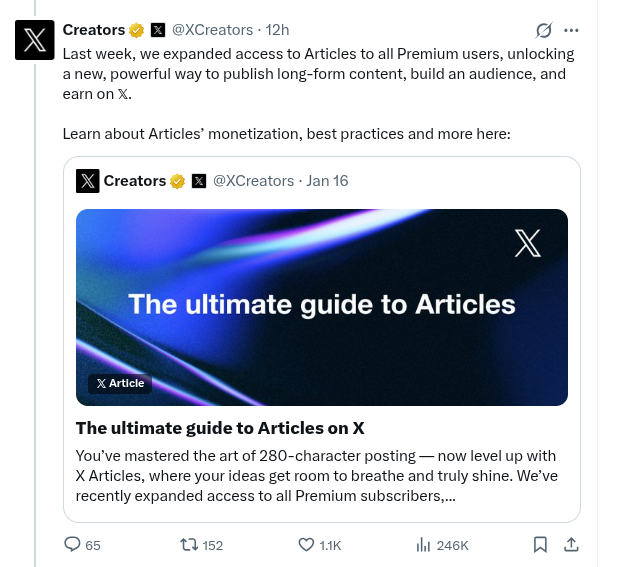Open view analytics bar chart icon

423,545
